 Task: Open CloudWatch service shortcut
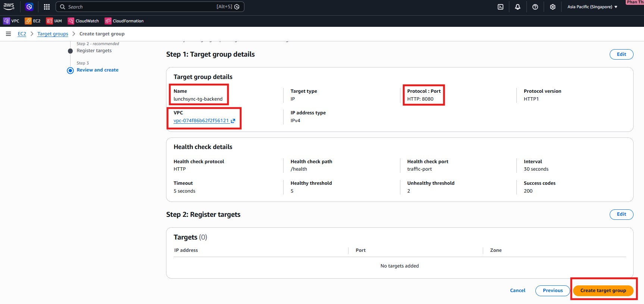pos(84,21)
